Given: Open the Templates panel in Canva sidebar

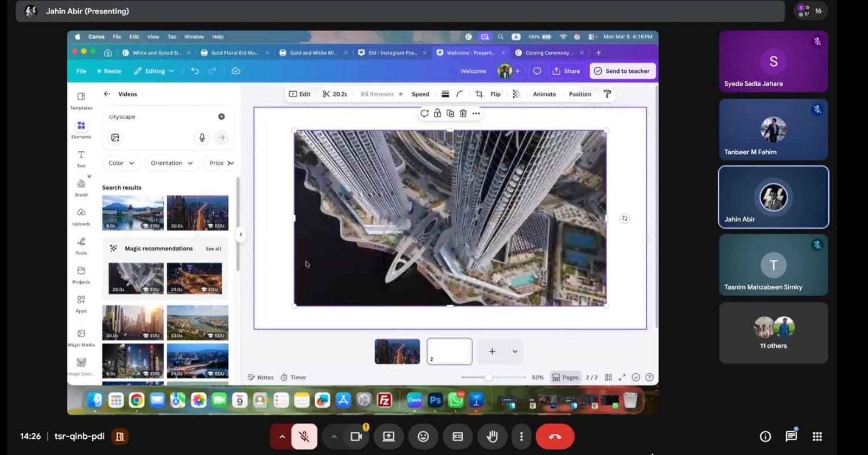Looking at the screenshot, I should [x=81, y=100].
